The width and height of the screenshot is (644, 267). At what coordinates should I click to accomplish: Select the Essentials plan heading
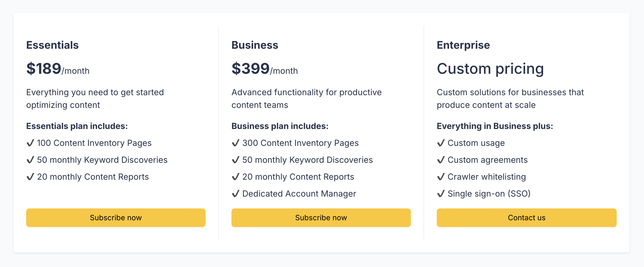click(52, 45)
